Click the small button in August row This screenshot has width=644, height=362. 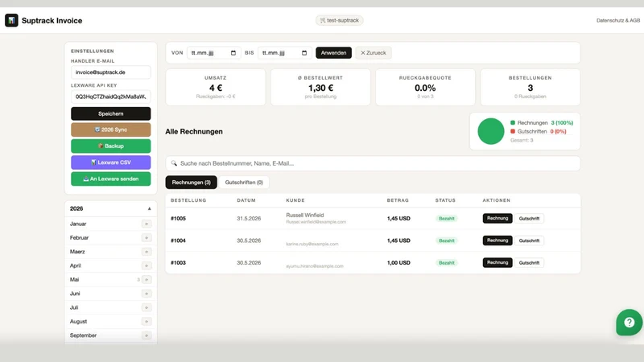pyautogui.click(x=147, y=321)
